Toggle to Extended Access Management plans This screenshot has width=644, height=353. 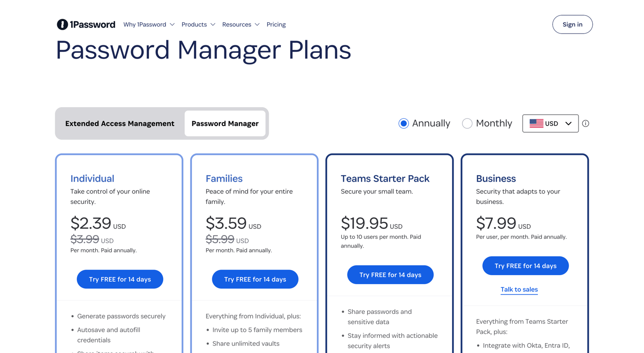120,123
